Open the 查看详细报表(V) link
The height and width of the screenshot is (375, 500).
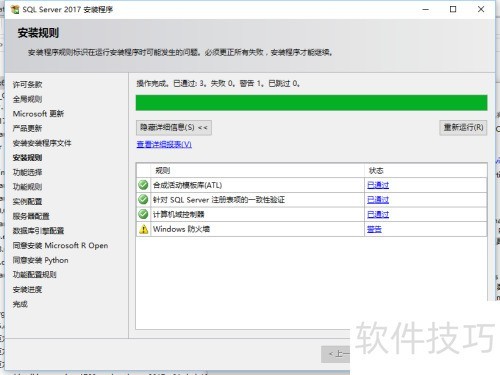click(164, 144)
